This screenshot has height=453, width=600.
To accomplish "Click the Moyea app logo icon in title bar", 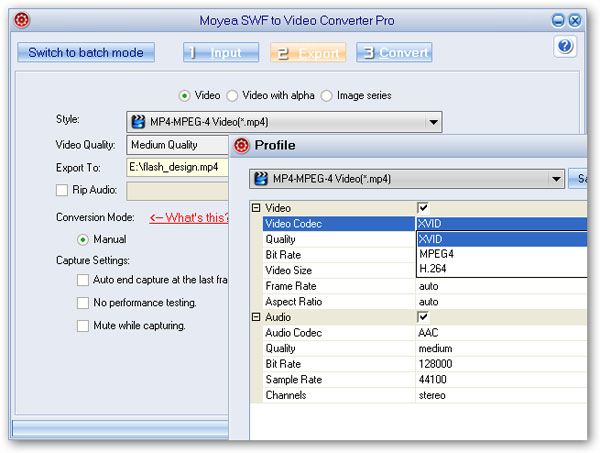I will point(22,20).
